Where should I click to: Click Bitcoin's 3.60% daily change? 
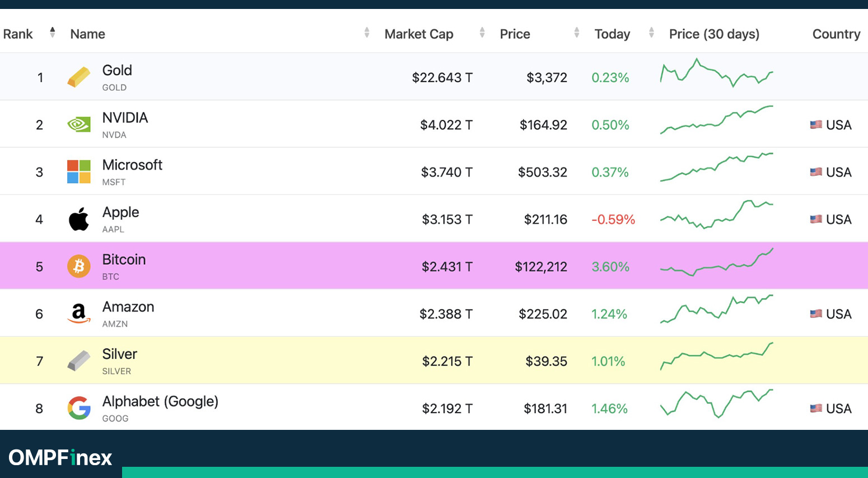[610, 267]
